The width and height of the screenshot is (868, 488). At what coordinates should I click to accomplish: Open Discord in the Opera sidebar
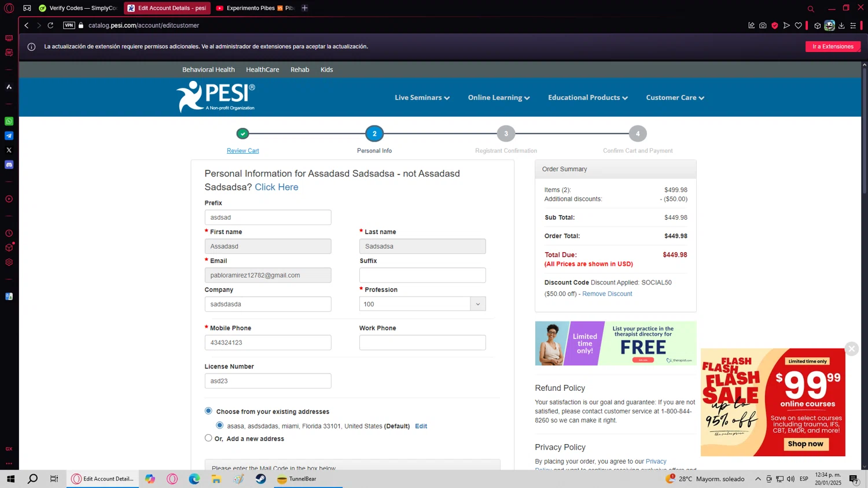point(9,165)
